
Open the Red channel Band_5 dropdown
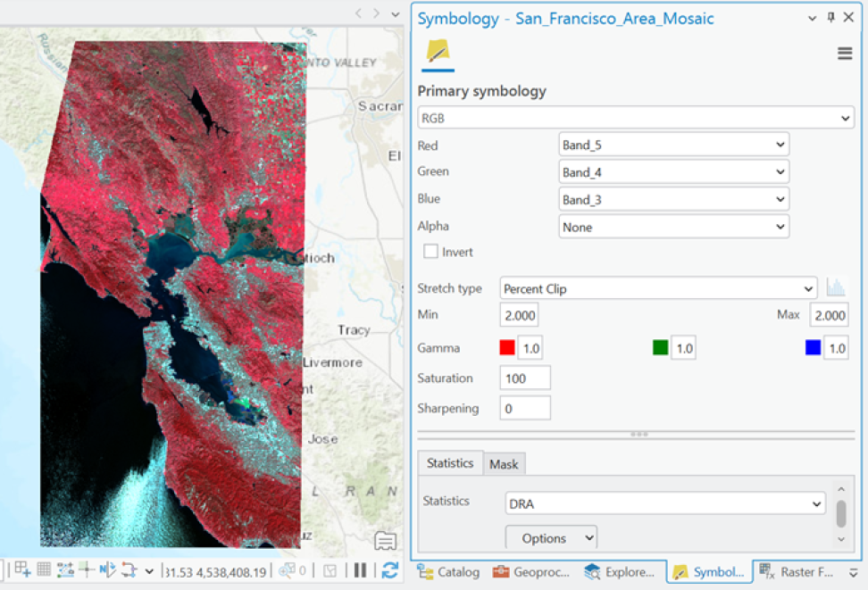coord(673,145)
